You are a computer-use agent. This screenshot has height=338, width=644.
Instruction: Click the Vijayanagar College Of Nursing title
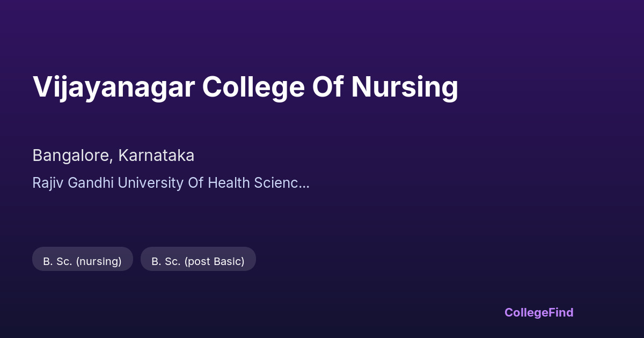click(x=245, y=87)
